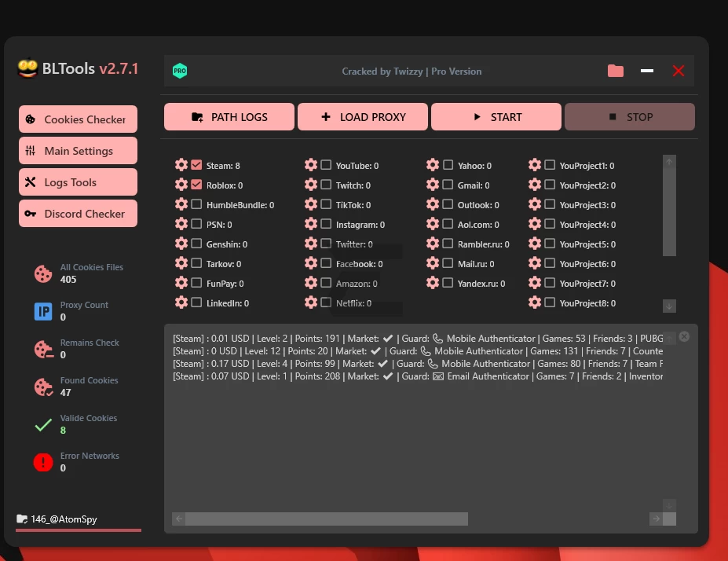
Task: Open the TikTok settings gear
Action: 311,203
